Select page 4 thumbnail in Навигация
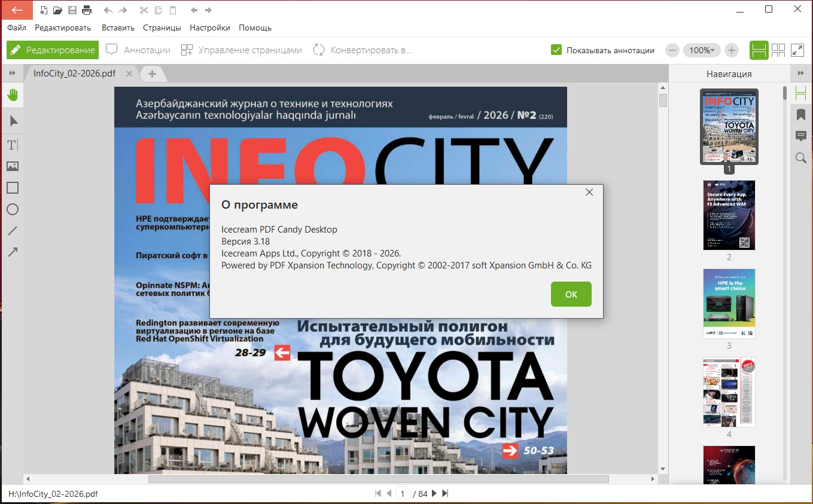Viewport: 813px width, 504px height. coord(729,392)
